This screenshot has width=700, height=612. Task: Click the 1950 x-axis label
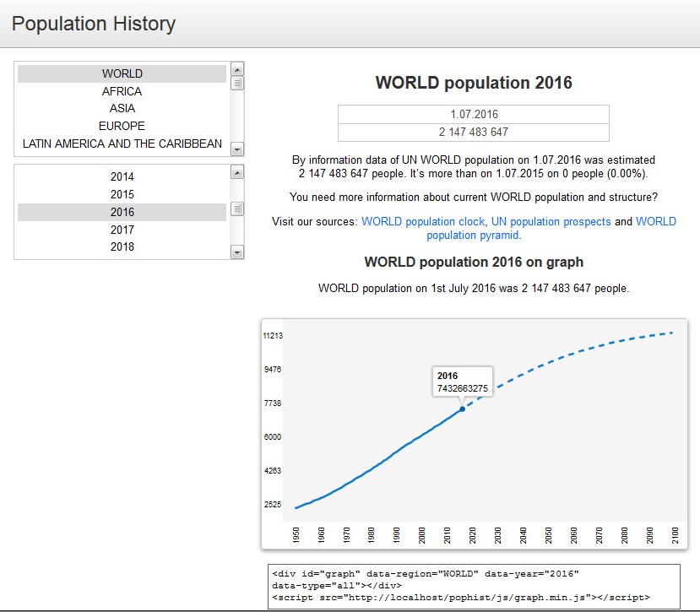coord(296,535)
